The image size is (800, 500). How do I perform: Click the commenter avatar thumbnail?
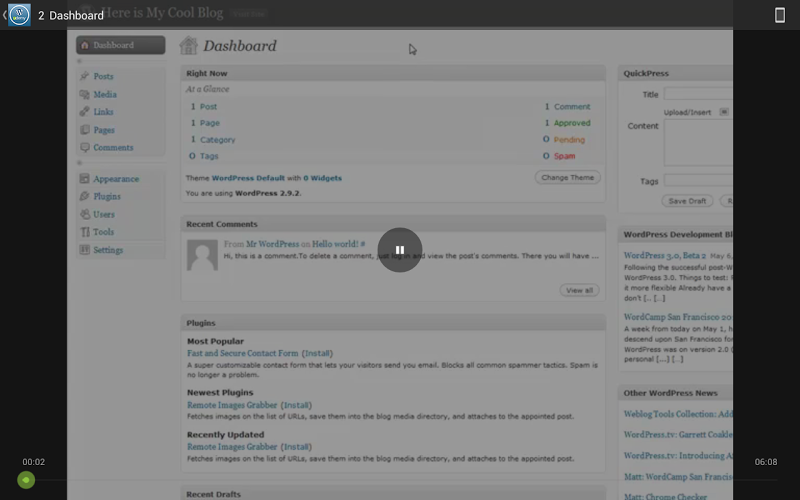click(202, 255)
